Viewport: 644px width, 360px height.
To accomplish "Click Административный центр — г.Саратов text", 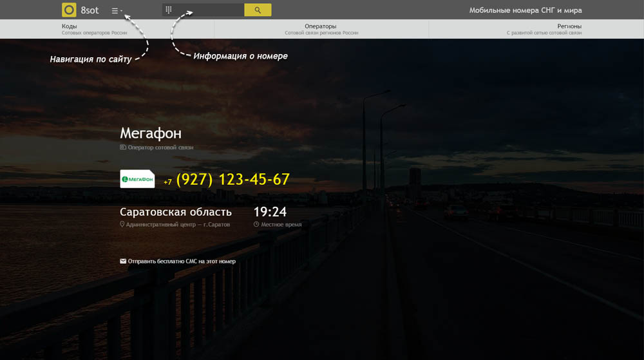I will (178, 225).
